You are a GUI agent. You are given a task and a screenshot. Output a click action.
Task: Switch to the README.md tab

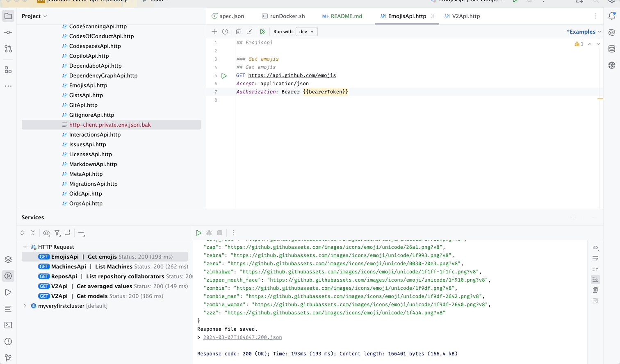(x=346, y=16)
